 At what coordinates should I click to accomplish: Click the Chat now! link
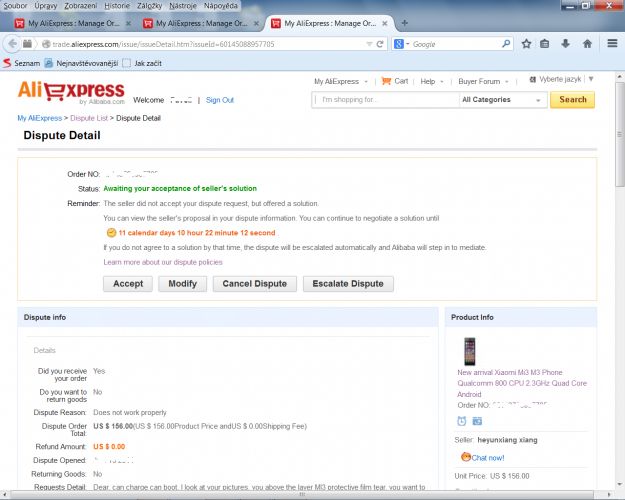click(488, 458)
